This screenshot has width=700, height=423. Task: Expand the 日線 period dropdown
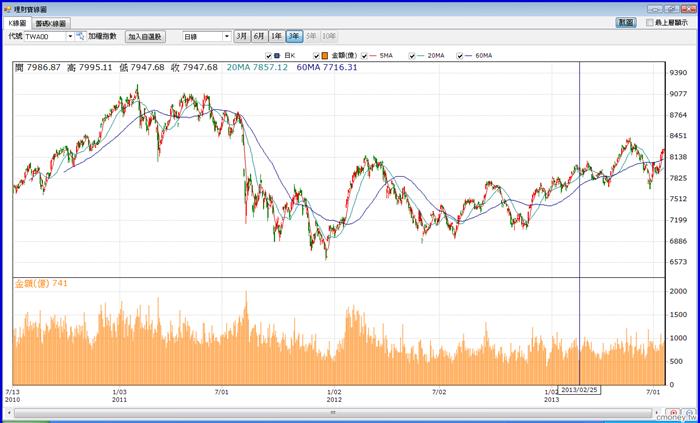pos(227,37)
